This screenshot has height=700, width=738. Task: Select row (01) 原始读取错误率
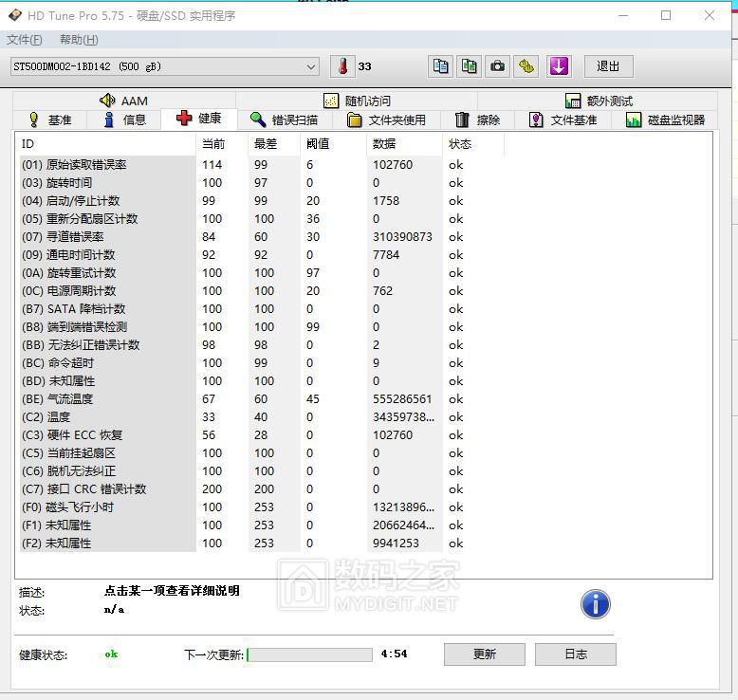click(260, 165)
